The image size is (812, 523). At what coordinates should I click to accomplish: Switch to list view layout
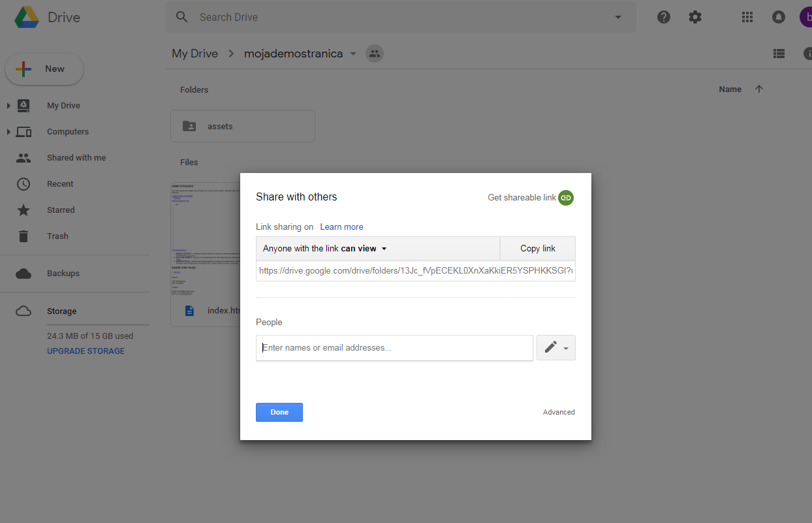click(779, 54)
